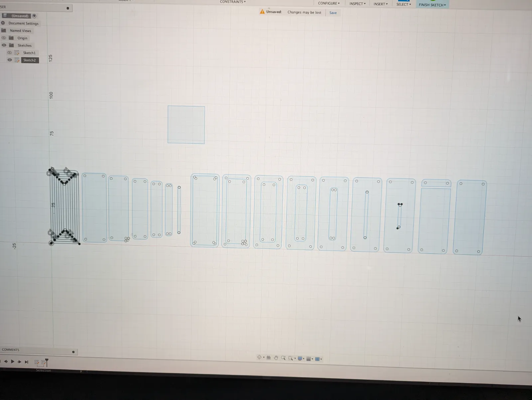Click Save in the unsaved warning
Viewport: 532px width, 400px height.
(333, 13)
